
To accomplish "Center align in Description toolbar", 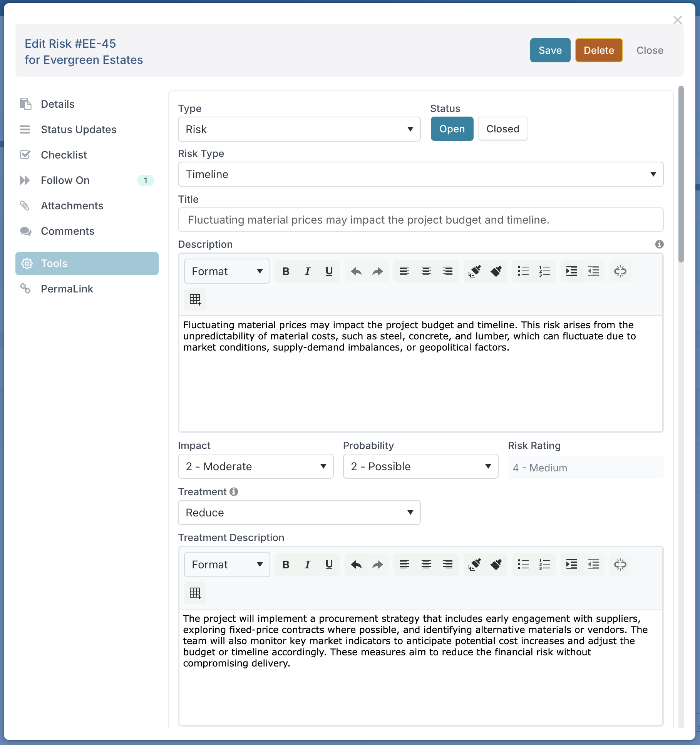I will coord(426,271).
